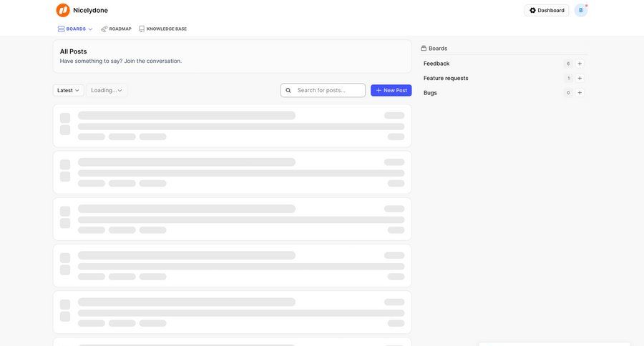
Task: Click the Roadmap icon in navigation
Action: [x=104, y=29]
